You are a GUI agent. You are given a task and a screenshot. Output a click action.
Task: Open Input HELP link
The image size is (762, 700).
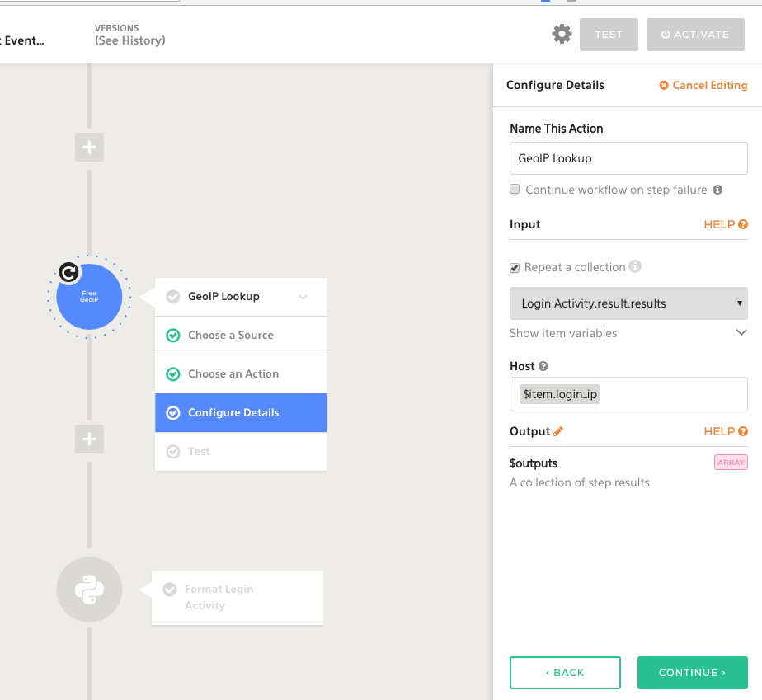click(725, 224)
